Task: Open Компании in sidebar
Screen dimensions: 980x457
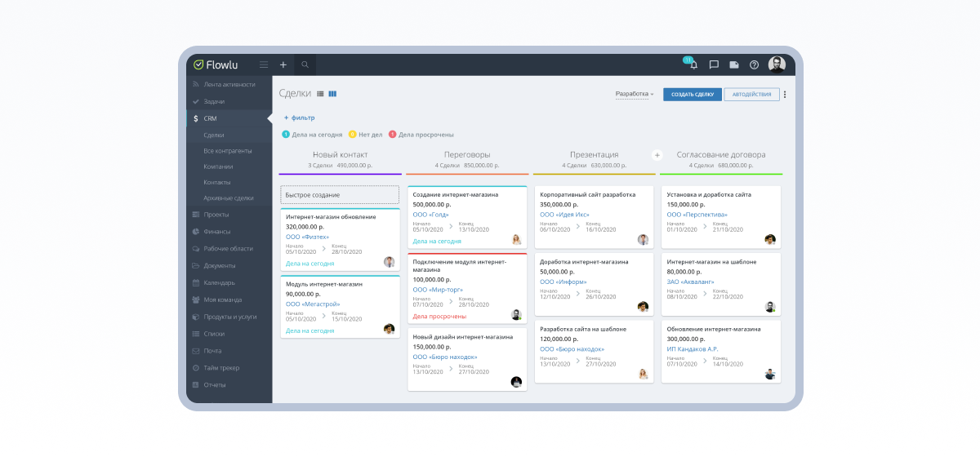Action: [x=217, y=166]
